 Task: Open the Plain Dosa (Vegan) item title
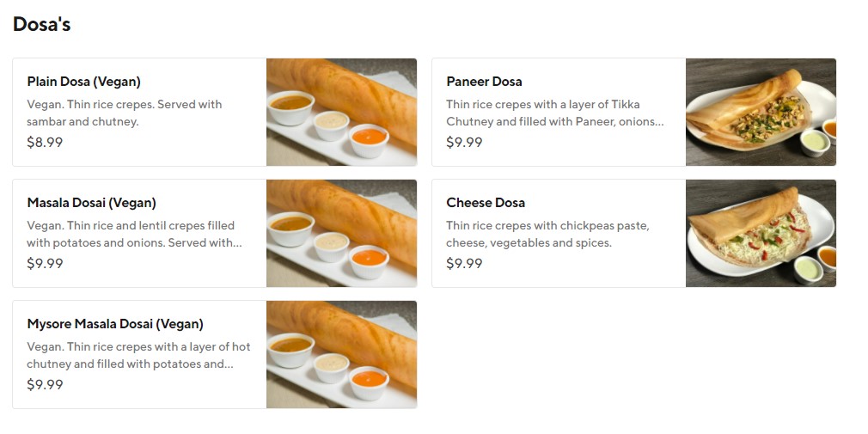coord(83,82)
